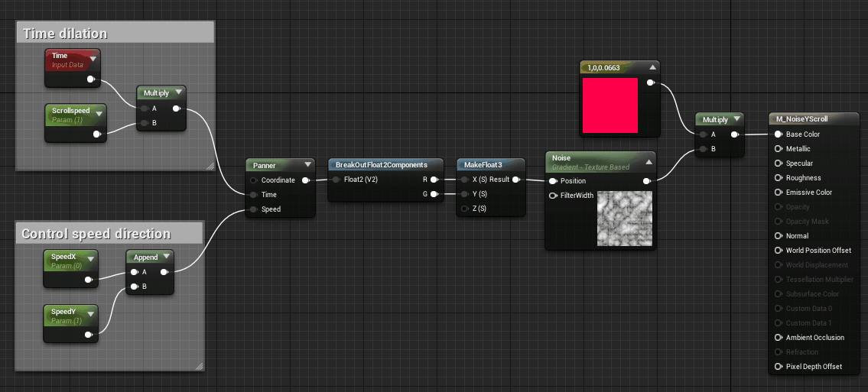Click the X (S) input pin on MakeFloat3

point(464,179)
